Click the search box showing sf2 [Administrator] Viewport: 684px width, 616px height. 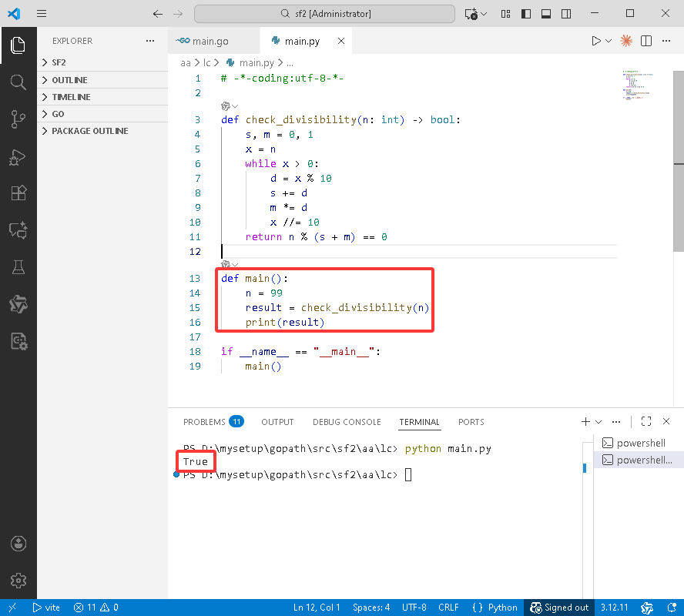(324, 14)
